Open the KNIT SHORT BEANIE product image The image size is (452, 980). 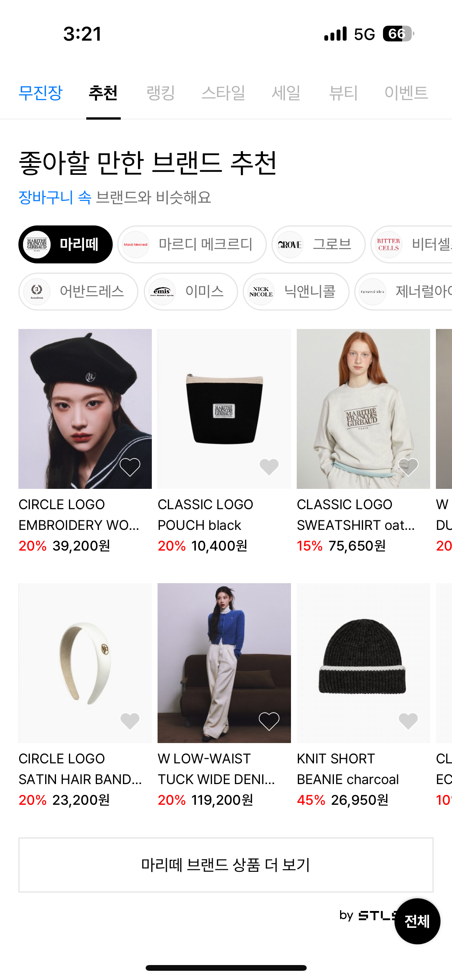(363, 663)
